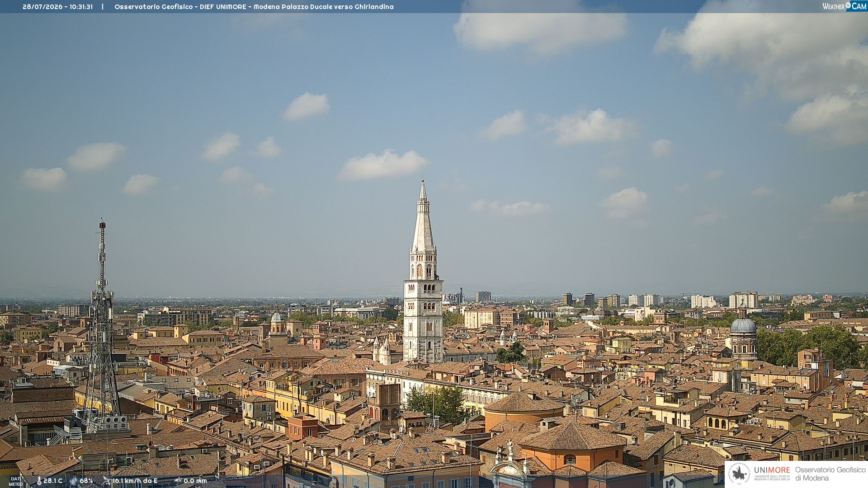The width and height of the screenshot is (868, 488).
Task: Select the 0.0 mm rainfall value
Action: tap(195, 481)
